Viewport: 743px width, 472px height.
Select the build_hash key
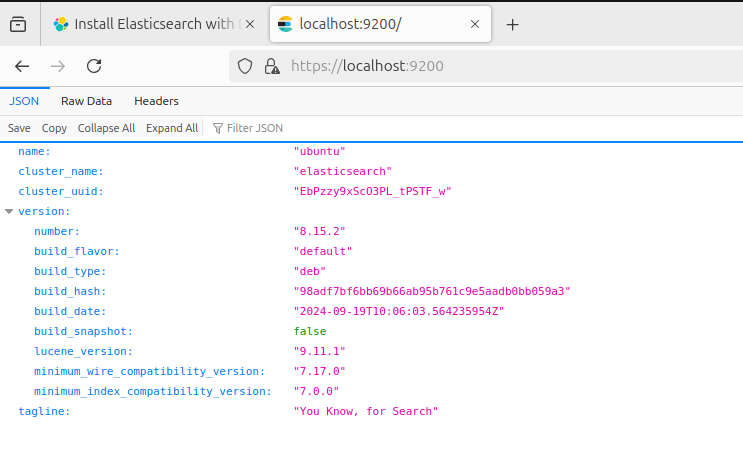point(70,291)
